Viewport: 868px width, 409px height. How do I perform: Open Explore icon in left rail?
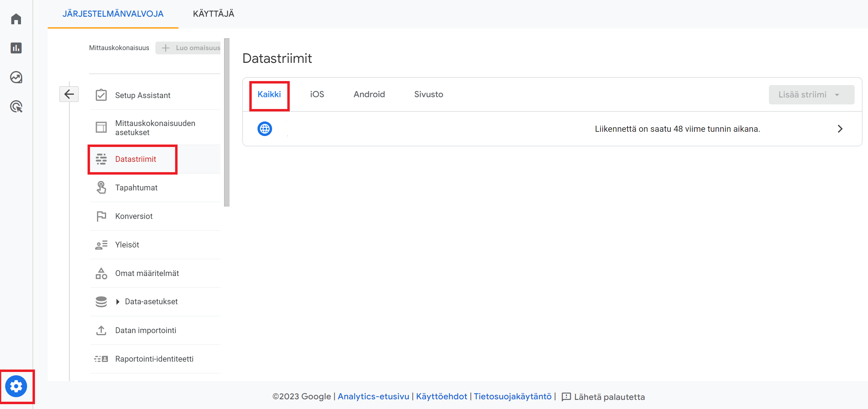tap(16, 77)
